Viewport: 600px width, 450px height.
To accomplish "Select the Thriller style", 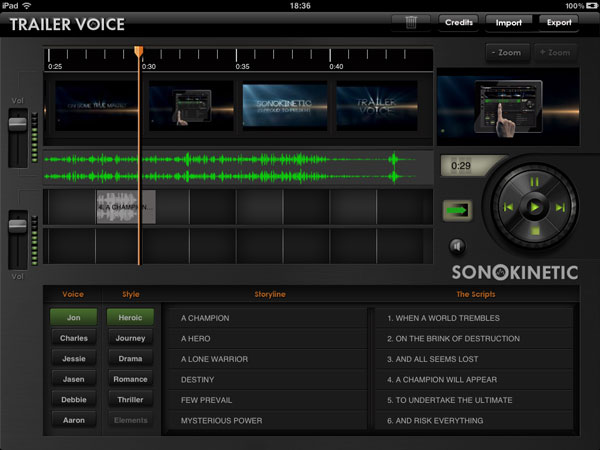I will coord(130,399).
